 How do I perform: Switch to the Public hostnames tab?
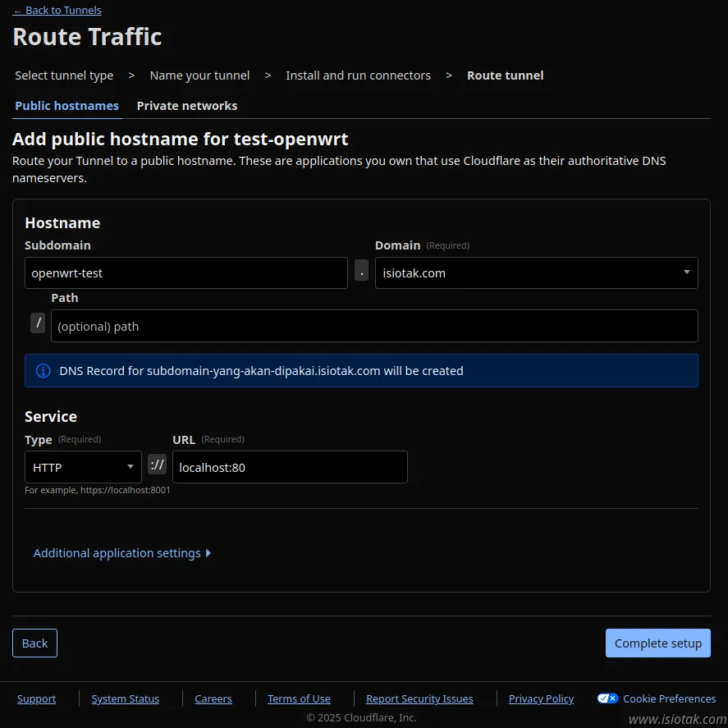point(66,106)
